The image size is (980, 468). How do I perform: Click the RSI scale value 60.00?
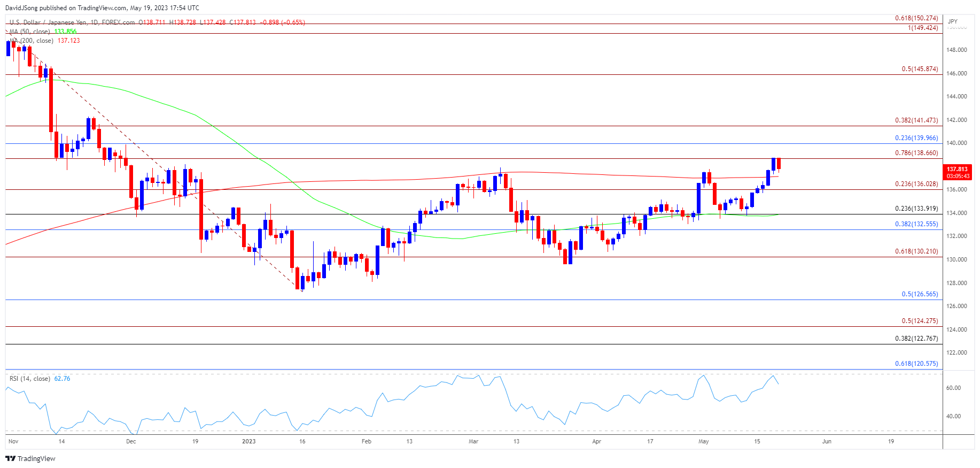(x=953, y=388)
